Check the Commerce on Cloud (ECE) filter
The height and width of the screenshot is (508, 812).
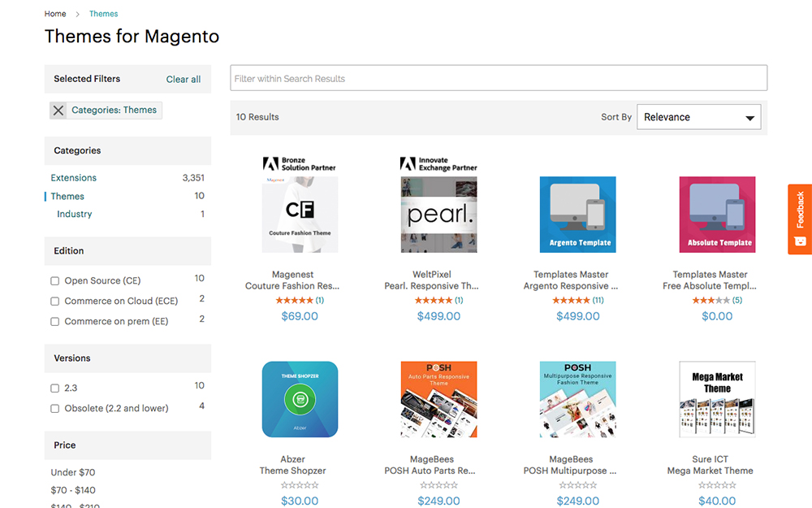[55, 302]
